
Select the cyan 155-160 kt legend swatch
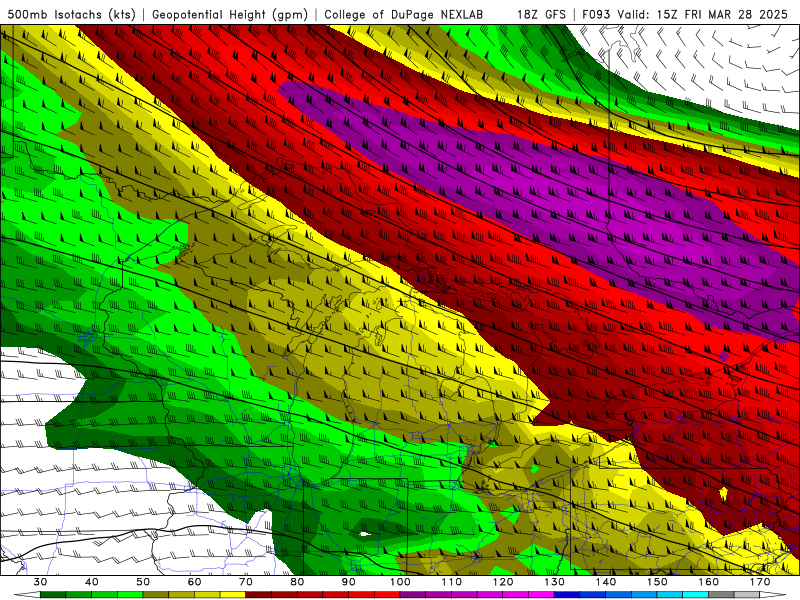pos(696,595)
